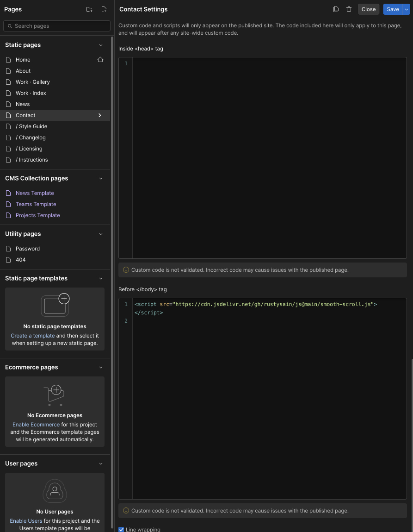The image size is (413, 532).
Task: Click page icon beside Work · Gallery
Action: point(8,82)
